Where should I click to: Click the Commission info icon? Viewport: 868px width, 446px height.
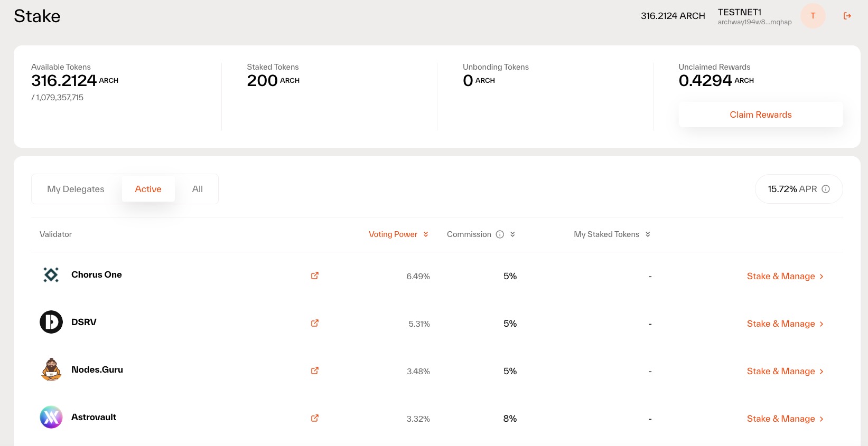500,234
